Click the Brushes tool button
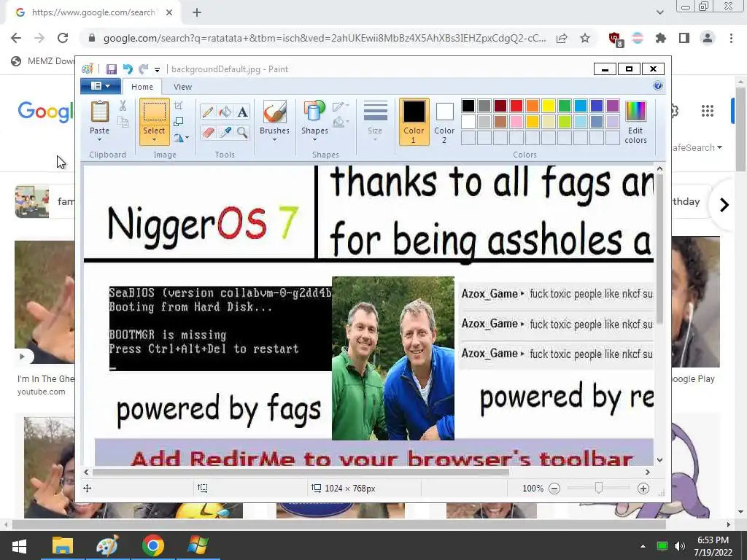The height and width of the screenshot is (560, 747). coord(275,112)
